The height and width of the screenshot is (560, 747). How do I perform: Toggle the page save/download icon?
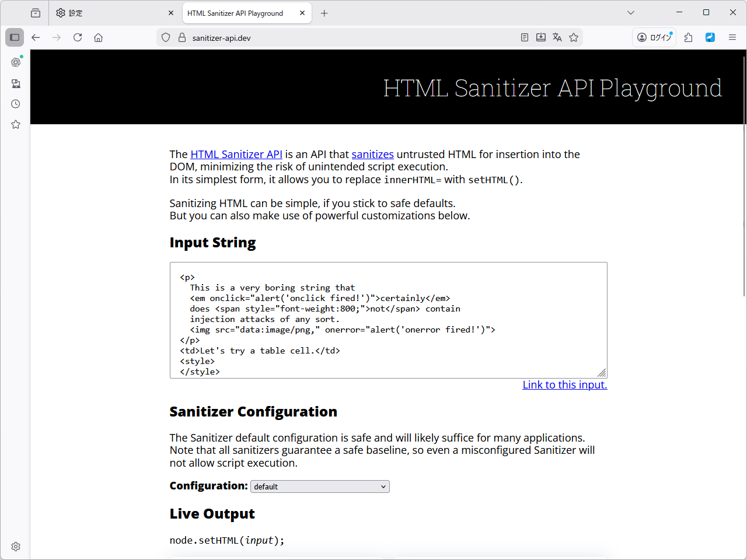540,37
